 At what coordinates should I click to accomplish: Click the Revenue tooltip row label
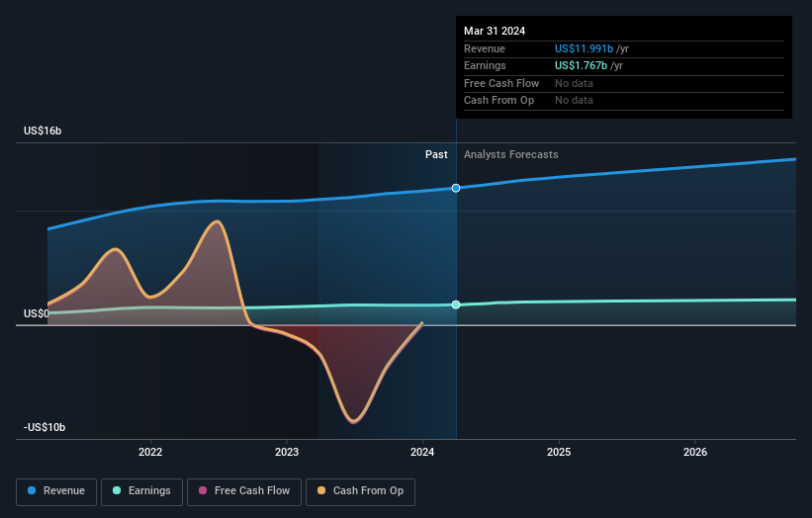tap(485, 48)
